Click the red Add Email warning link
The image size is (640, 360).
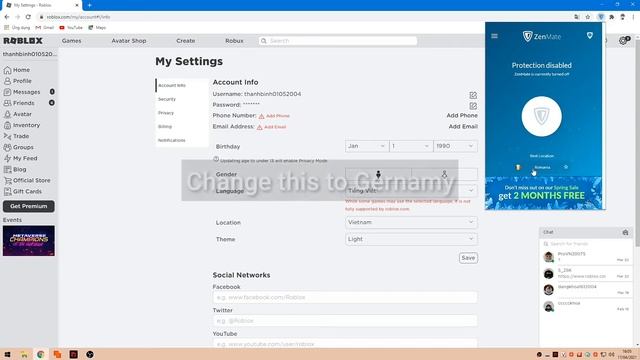coord(271,127)
